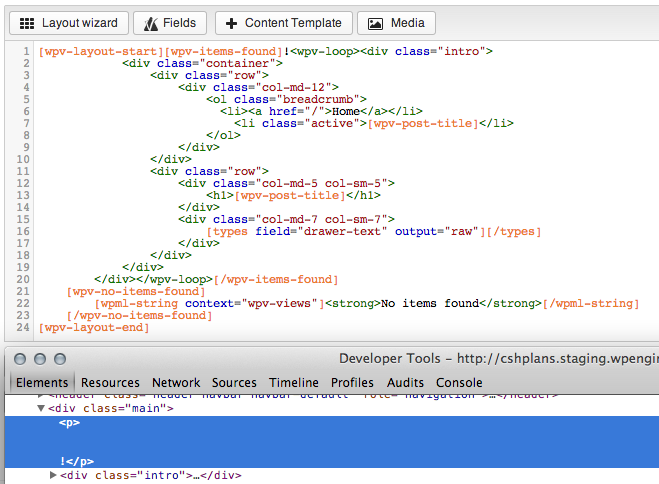Select the Sources tab
Image resolution: width=659 pixels, height=484 pixels.
[x=234, y=382]
